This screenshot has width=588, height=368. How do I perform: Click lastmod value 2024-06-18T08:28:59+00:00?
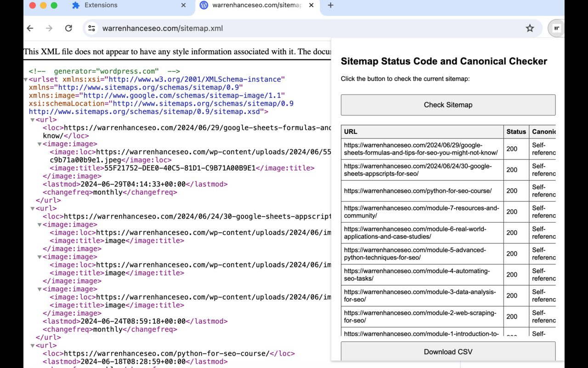tap(133, 362)
